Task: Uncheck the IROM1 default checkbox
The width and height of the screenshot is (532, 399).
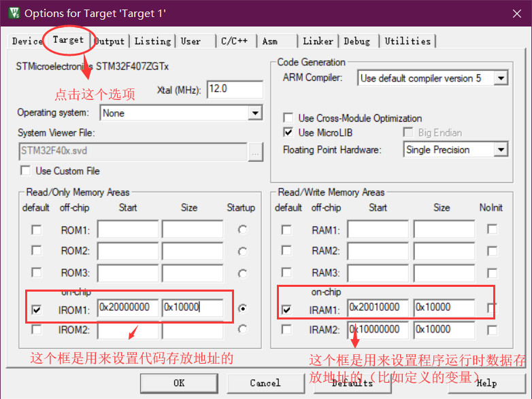Action: [36, 309]
